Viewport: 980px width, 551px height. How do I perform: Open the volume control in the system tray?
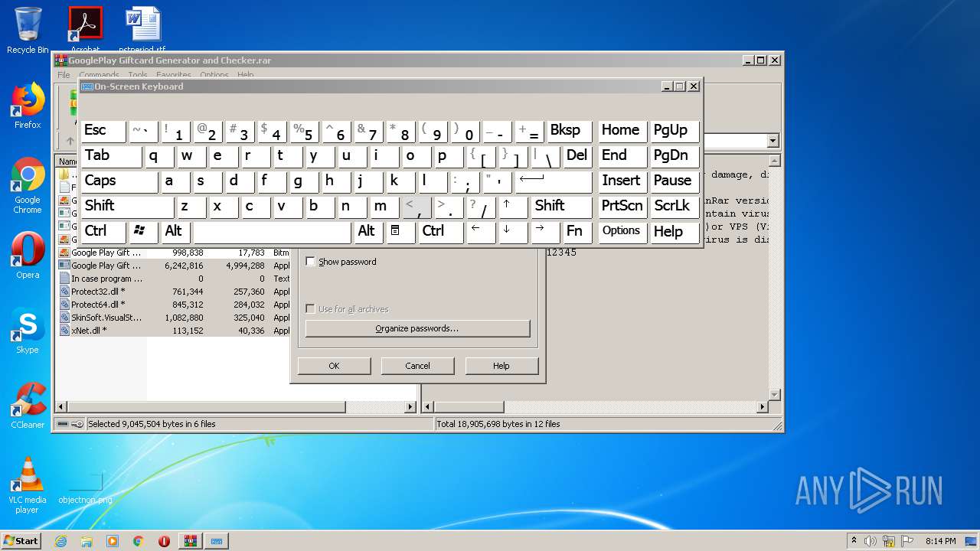[871, 541]
